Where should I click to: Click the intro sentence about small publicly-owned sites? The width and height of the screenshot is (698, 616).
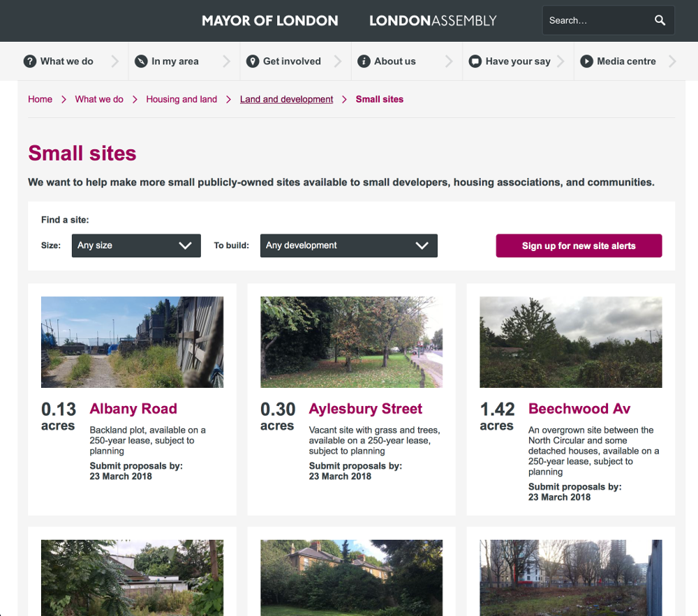341,182
